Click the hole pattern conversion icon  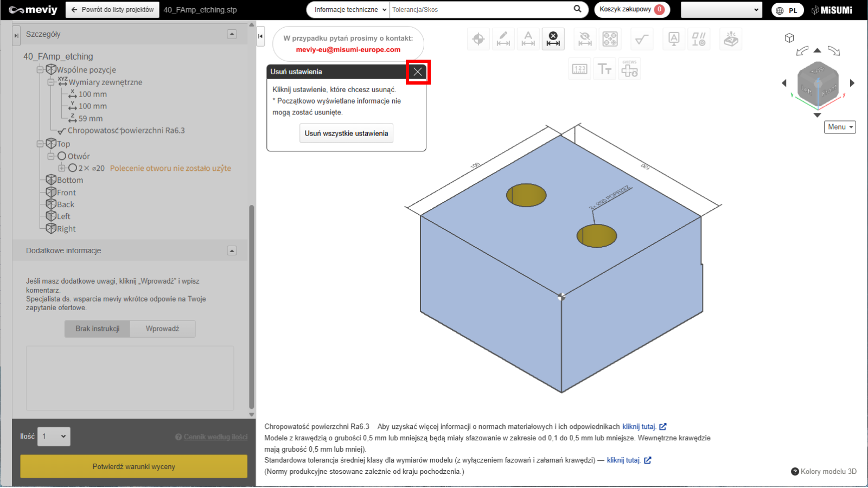coord(610,39)
